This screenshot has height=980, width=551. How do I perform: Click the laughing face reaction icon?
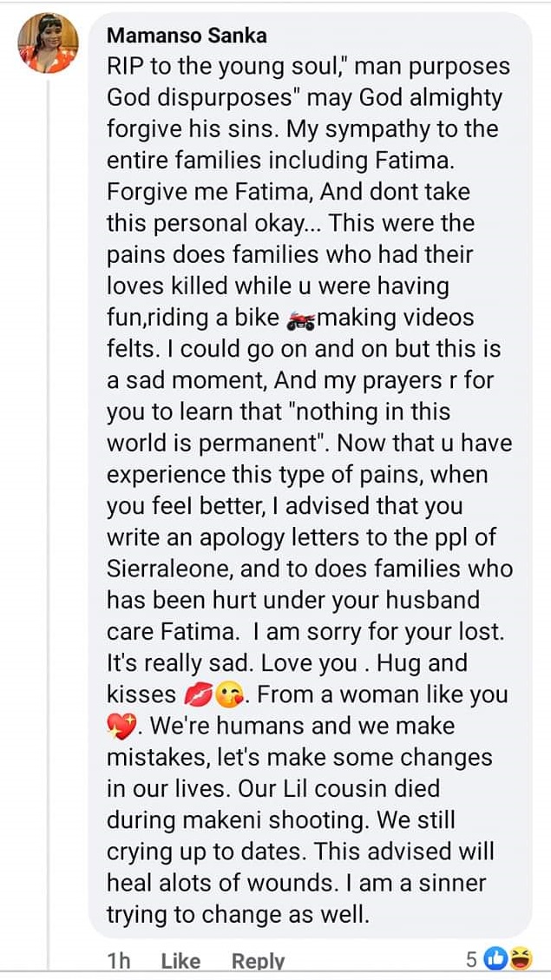(521, 958)
